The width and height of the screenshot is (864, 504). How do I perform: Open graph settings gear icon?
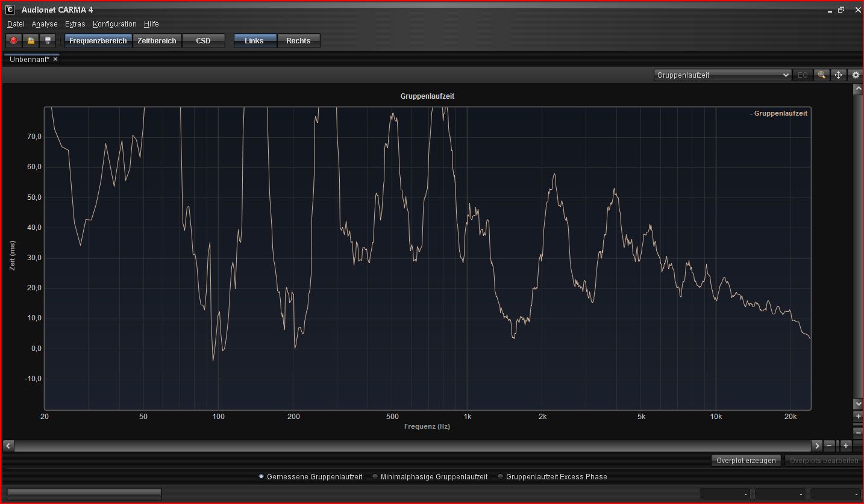[x=856, y=75]
